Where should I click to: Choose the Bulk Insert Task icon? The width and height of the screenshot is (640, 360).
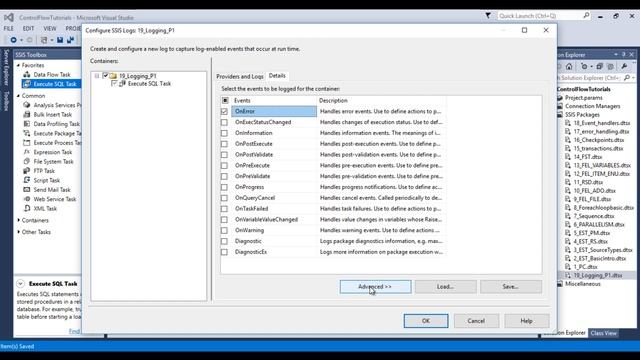click(27, 114)
